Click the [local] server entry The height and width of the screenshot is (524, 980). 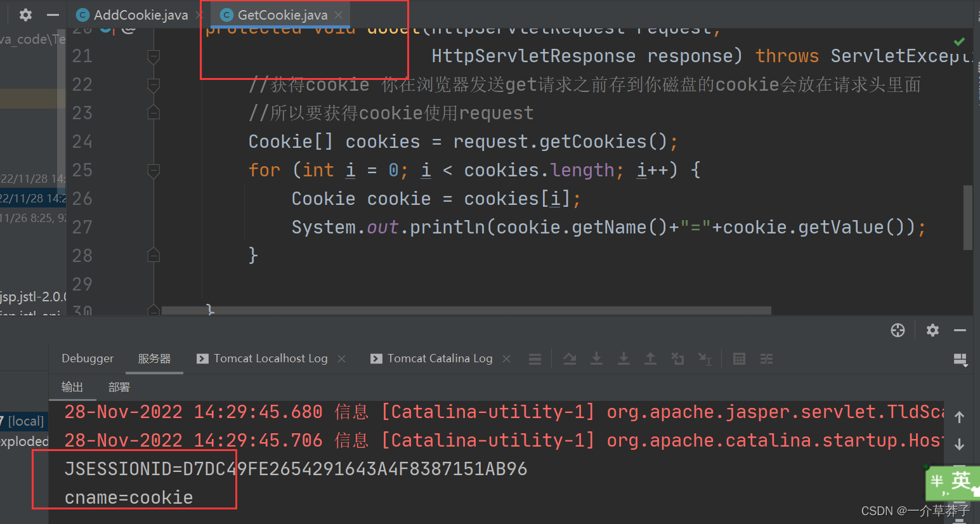(25, 421)
